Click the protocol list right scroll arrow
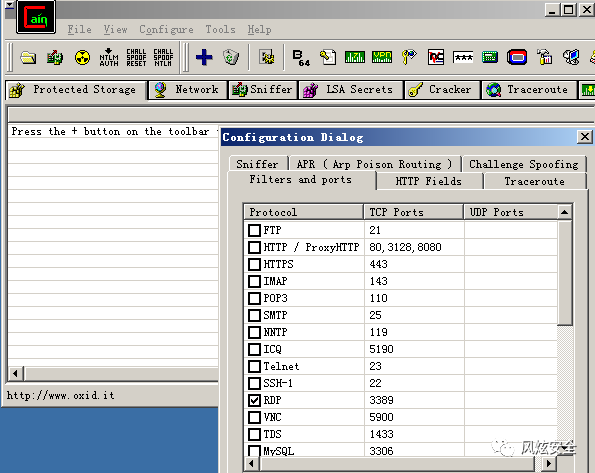The height and width of the screenshot is (473, 595). coord(548,464)
